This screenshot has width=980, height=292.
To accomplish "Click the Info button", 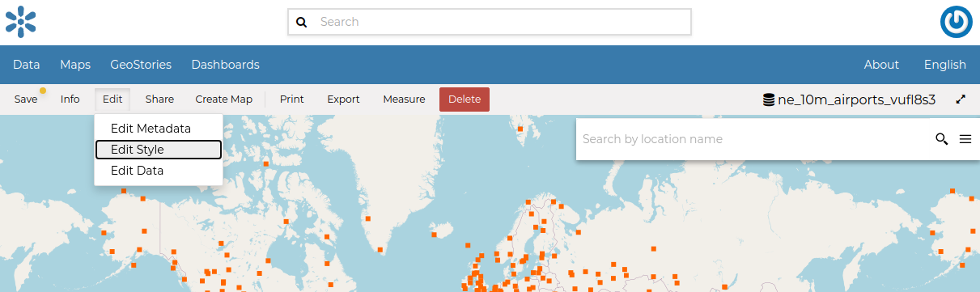I will pyautogui.click(x=70, y=99).
